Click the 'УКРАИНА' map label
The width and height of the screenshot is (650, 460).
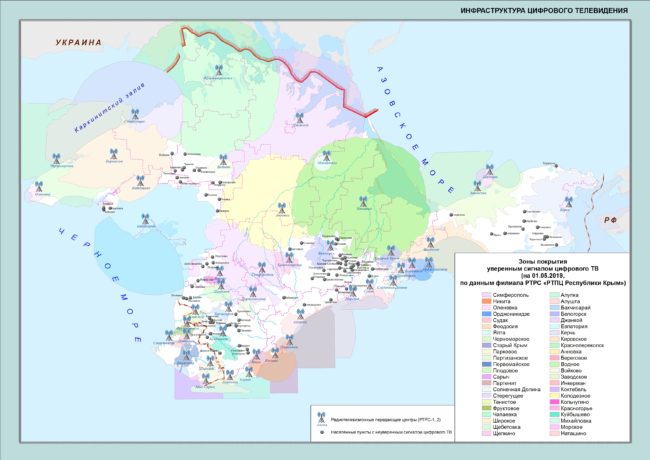78,42
